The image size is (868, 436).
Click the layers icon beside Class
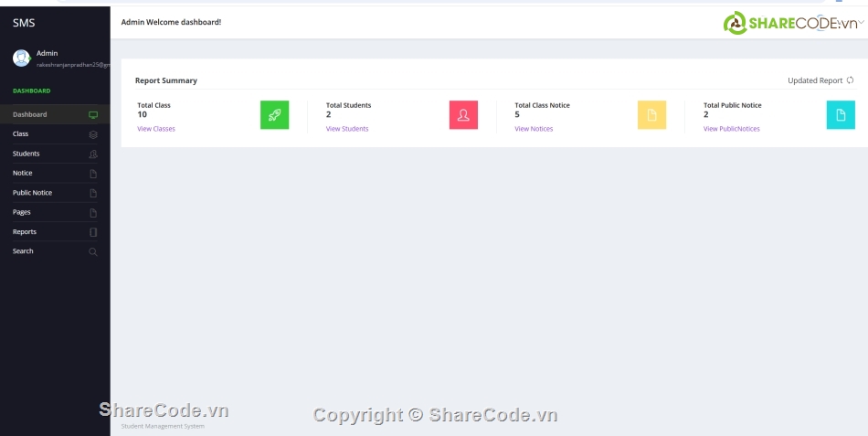point(93,134)
